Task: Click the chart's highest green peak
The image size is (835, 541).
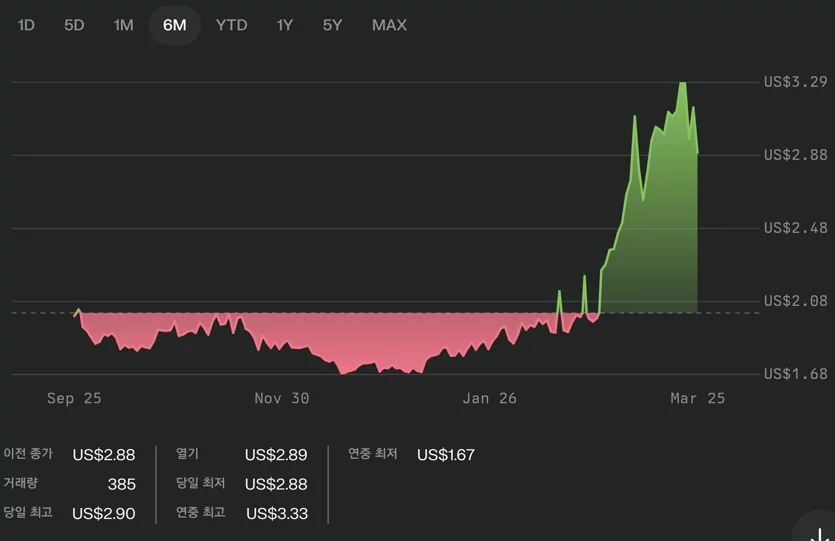Action: click(x=682, y=83)
